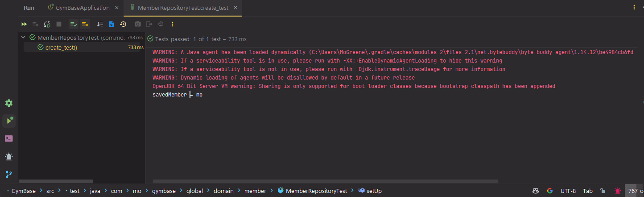Screen dimensions: 644x197
Task: Click the red siren icon in status bar
Action: (x=617, y=191)
